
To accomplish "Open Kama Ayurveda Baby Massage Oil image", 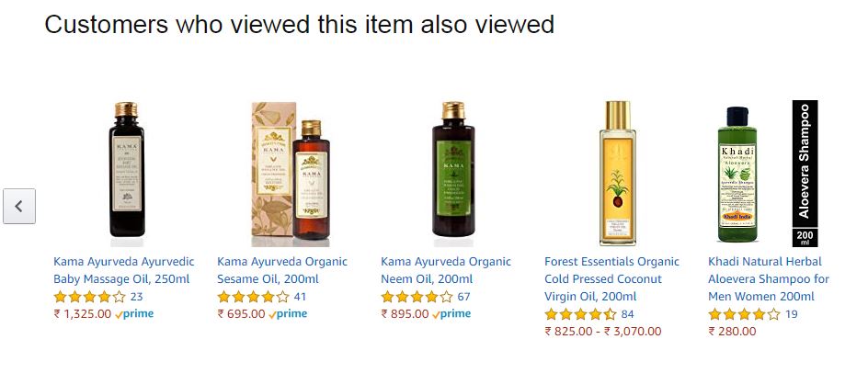I will pyautogui.click(x=127, y=174).
